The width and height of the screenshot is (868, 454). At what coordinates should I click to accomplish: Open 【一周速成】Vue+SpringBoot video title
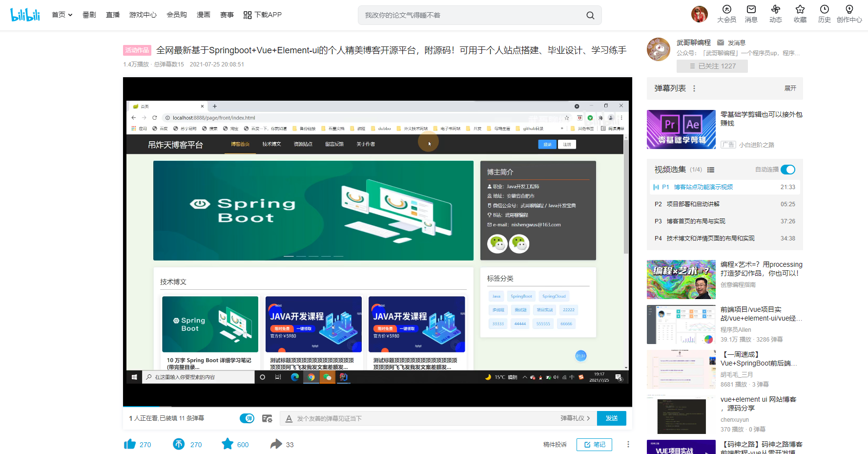[x=759, y=359]
